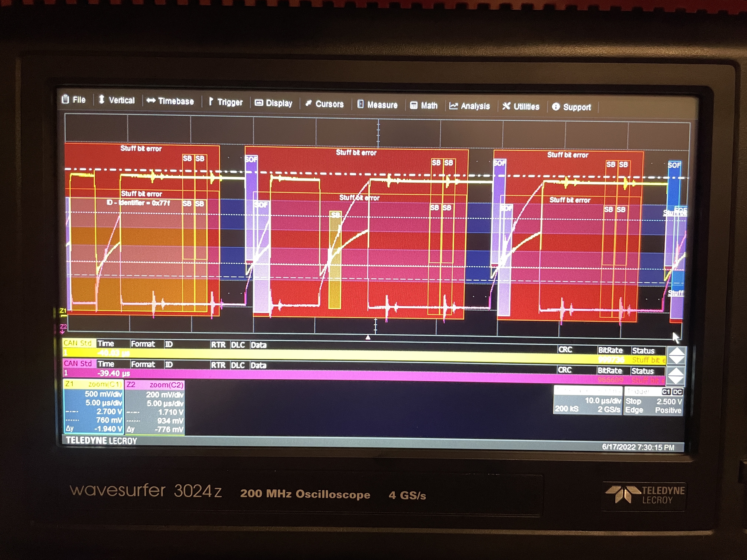Click the Status header in magenta table
The width and height of the screenshot is (747, 560).
tap(643, 371)
